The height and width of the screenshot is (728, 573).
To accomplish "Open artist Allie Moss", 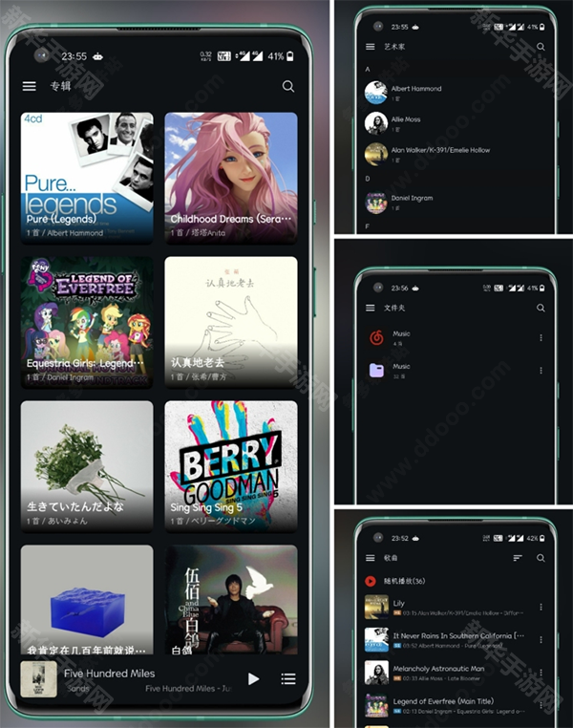I will (x=406, y=122).
